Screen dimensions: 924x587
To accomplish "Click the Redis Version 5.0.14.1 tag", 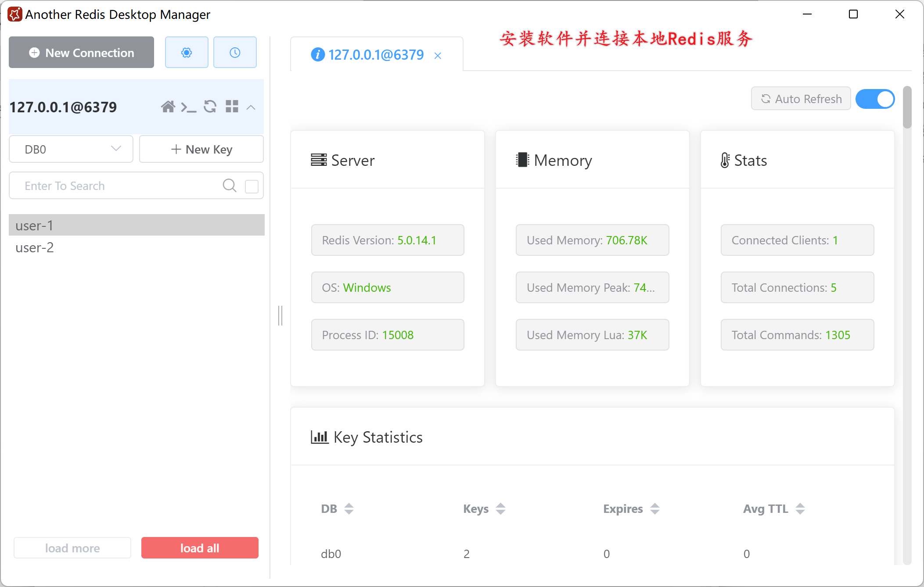I will (x=388, y=240).
